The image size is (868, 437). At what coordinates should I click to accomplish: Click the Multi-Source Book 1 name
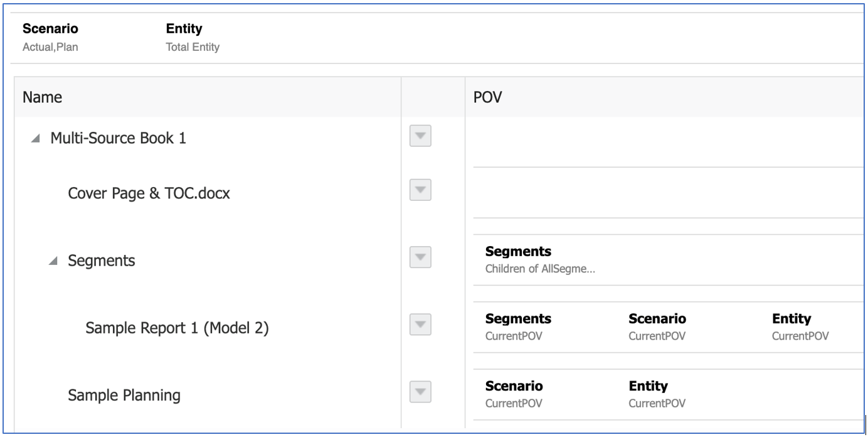click(x=118, y=138)
